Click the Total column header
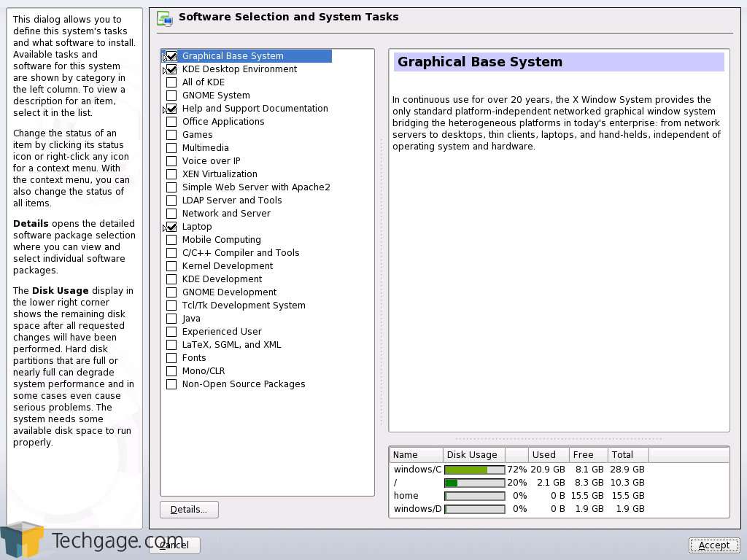747x560 pixels. coord(628,455)
